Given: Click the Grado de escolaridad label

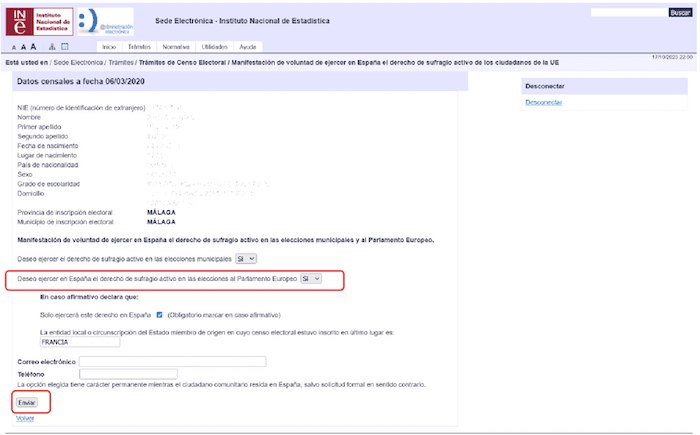Looking at the screenshot, I should click(x=49, y=184).
